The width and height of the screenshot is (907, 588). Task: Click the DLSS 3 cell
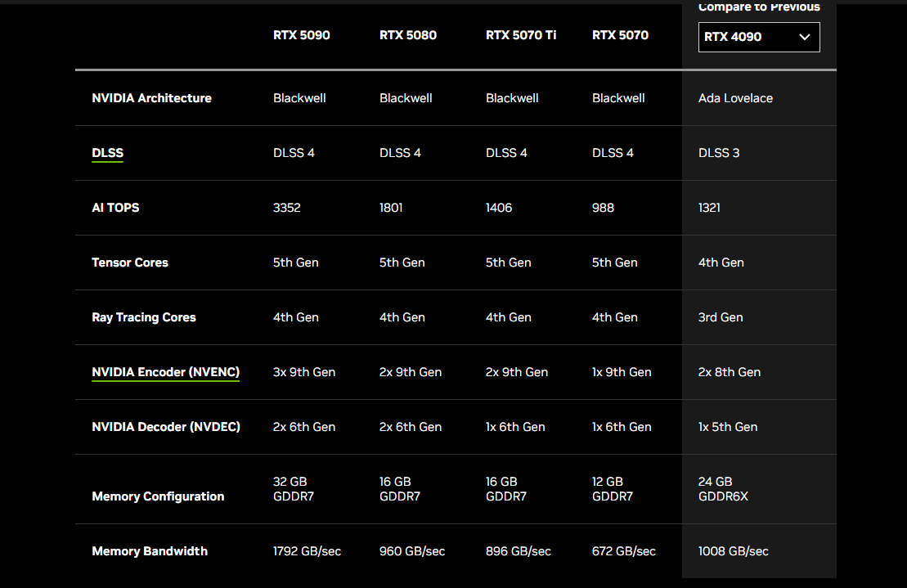point(719,153)
